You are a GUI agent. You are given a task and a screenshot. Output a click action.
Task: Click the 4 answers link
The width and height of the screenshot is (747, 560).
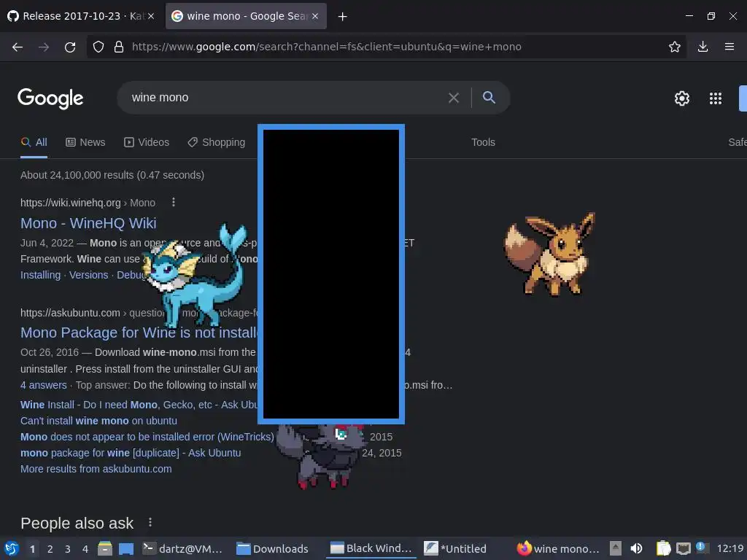coord(43,385)
